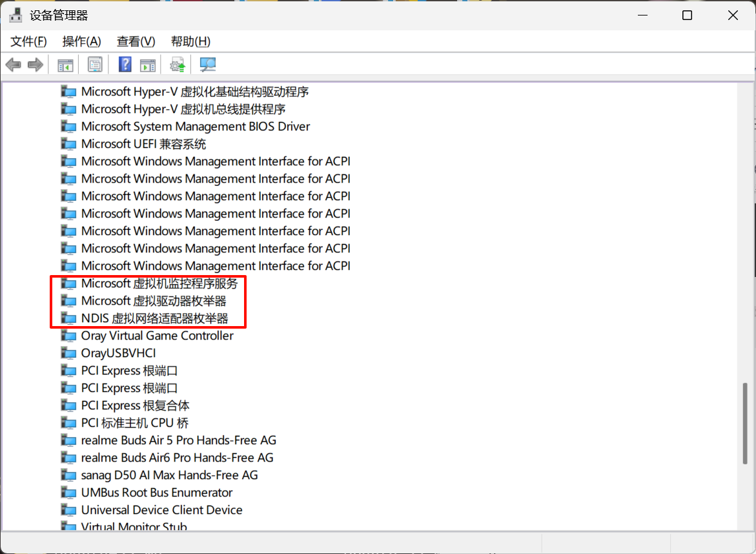Click the Scan for hardware changes icon
Viewport: 756px width, 554px height.
[208, 65]
